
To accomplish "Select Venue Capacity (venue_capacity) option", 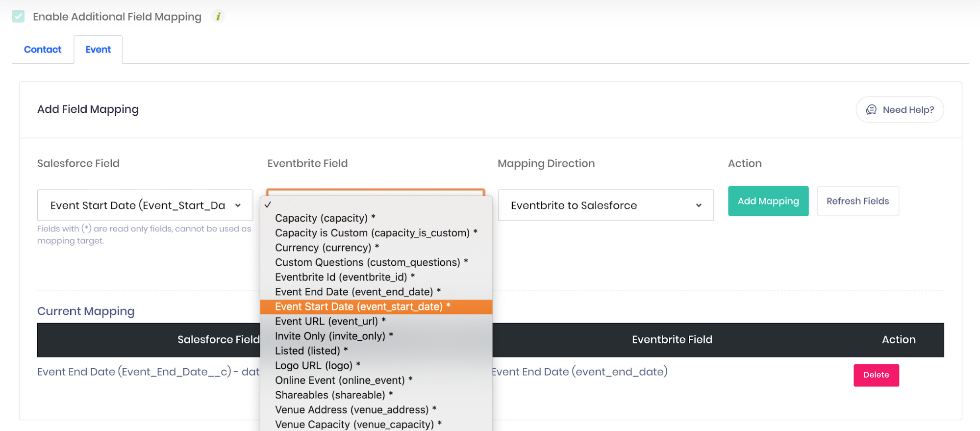I will [376, 424].
